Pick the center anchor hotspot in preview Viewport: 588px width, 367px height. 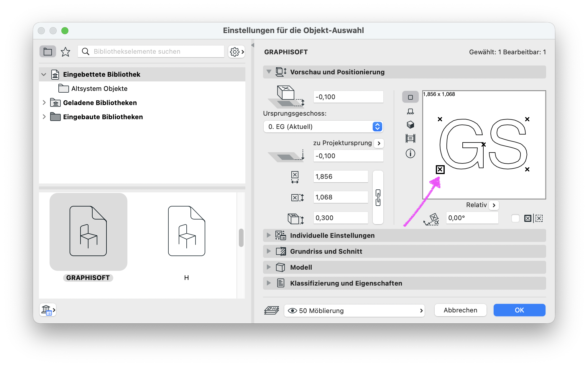[x=484, y=145]
